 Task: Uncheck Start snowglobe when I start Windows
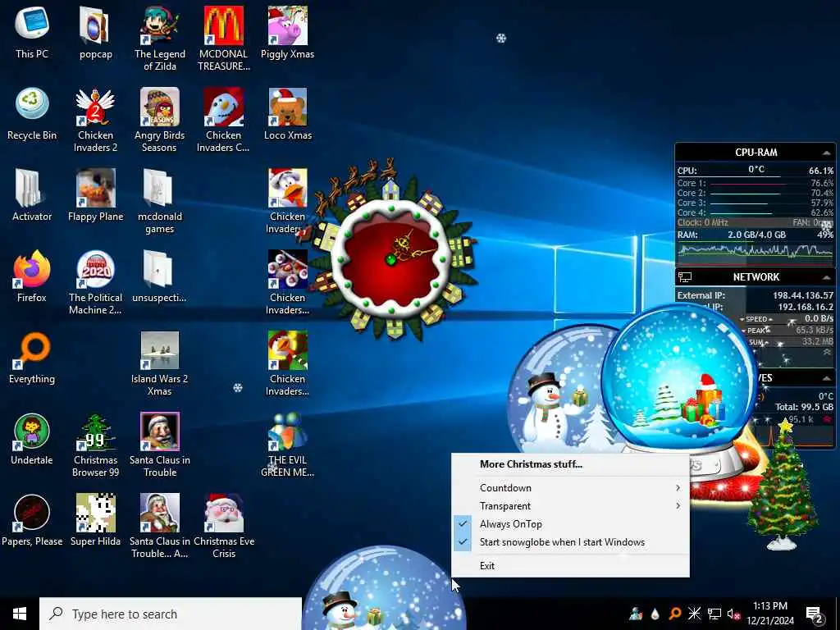(570, 542)
